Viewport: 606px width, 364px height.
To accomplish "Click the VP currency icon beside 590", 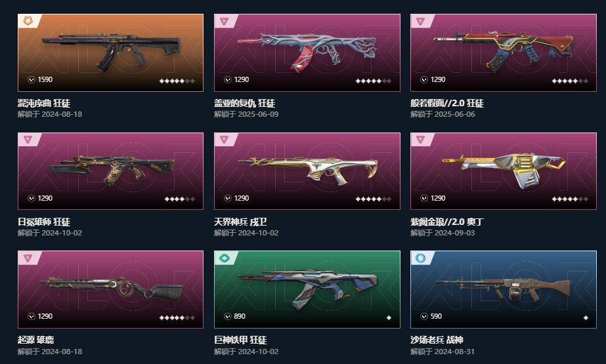I will click(424, 317).
